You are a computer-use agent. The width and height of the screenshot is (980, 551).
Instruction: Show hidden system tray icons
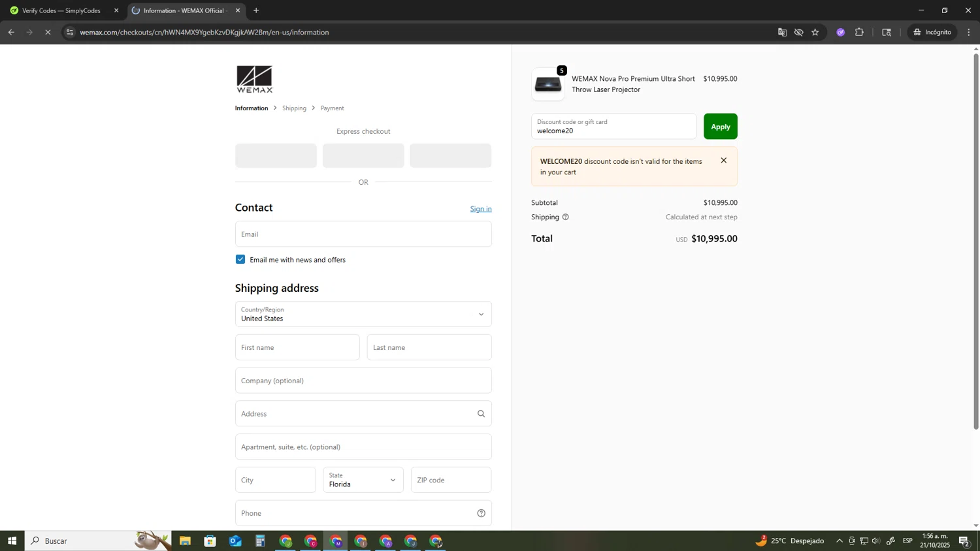tap(840, 541)
